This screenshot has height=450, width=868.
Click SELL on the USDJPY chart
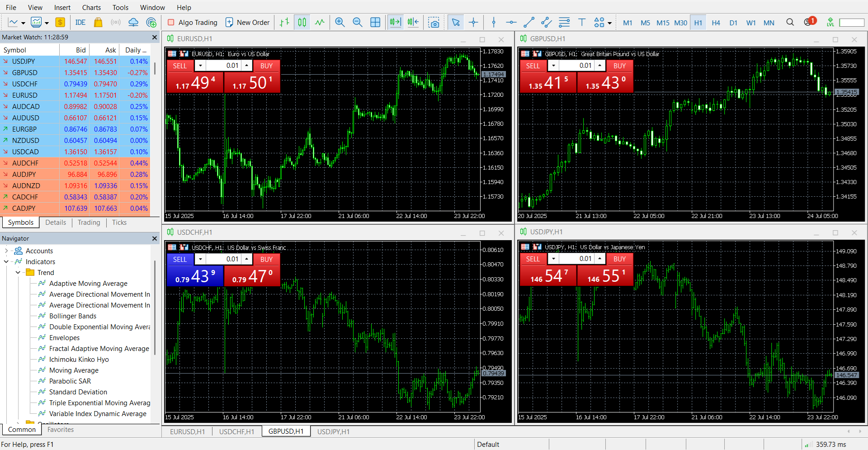[x=533, y=259]
